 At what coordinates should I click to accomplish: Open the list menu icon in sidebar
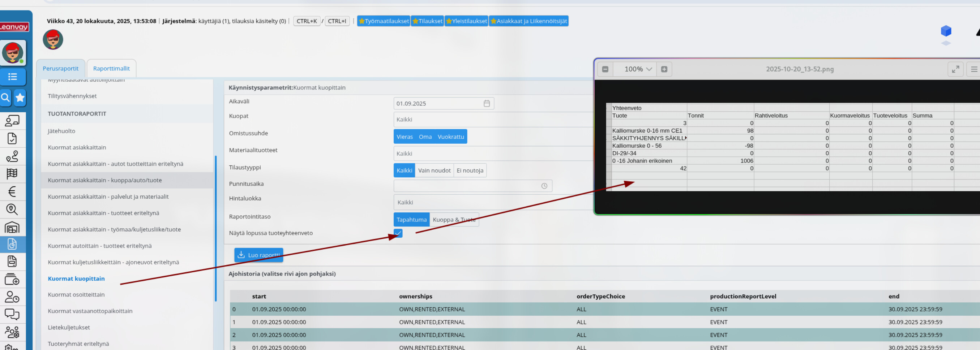pos(13,77)
